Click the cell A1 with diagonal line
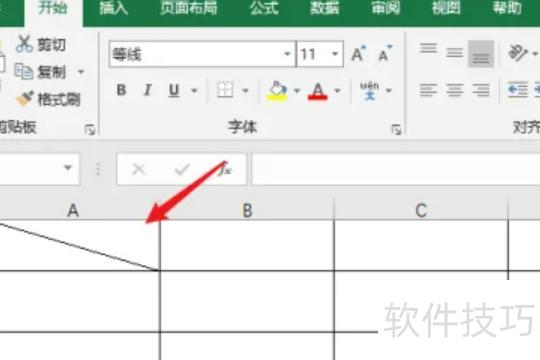 (x=79, y=245)
